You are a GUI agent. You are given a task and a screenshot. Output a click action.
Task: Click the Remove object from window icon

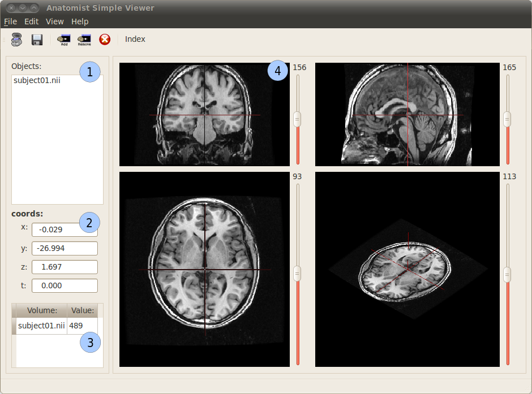(84, 40)
